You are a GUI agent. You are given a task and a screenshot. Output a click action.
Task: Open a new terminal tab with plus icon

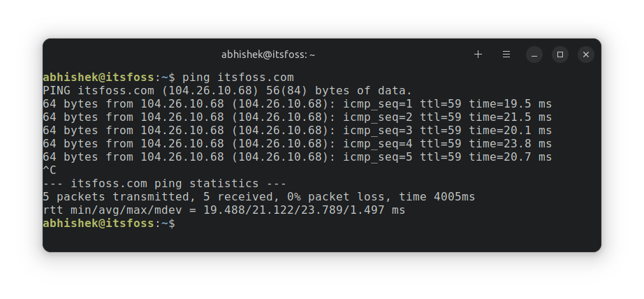pos(478,54)
